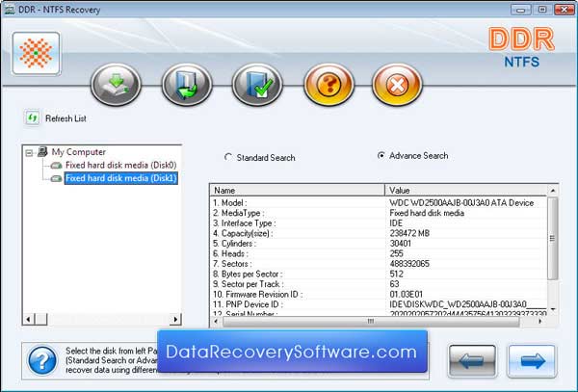This screenshot has width=578, height=392.
Task: Minimize the DDR NTFS Recovery window
Action: coord(520,10)
